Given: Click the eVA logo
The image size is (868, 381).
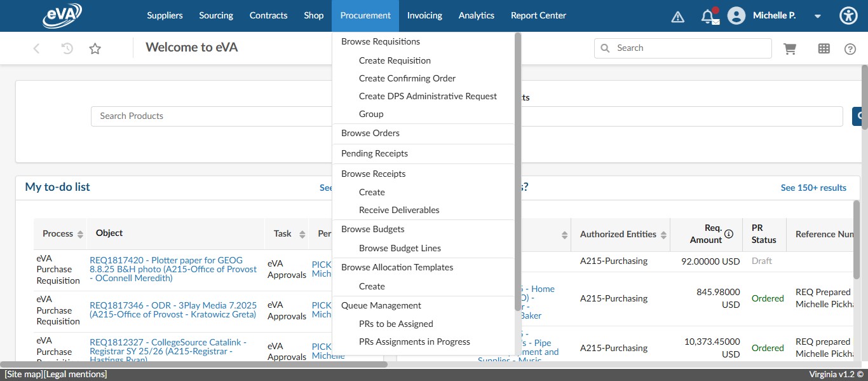Looking at the screenshot, I should [62, 15].
